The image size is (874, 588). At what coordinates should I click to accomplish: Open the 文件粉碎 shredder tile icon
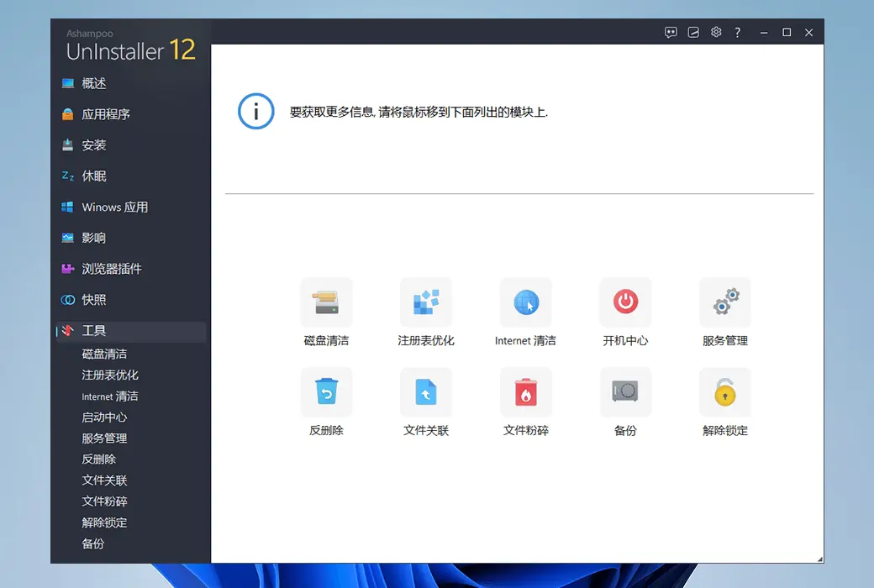525,391
